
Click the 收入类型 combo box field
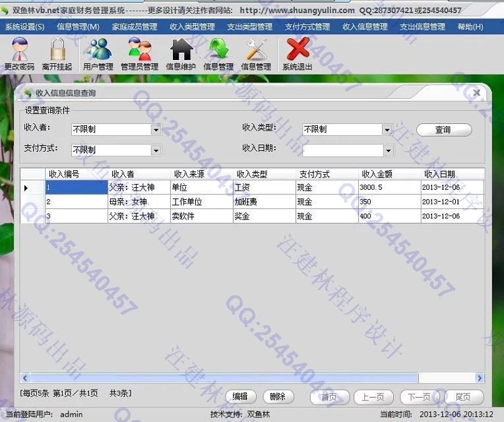pos(347,130)
